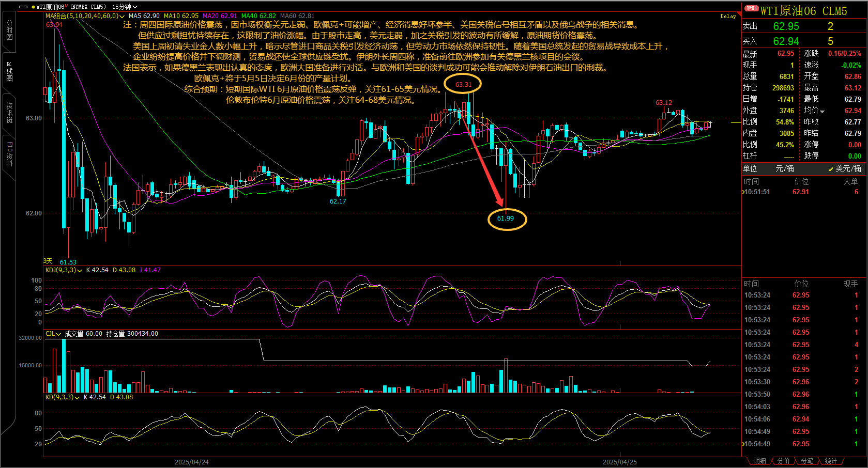868x468 pixels.
Task: Select 美元/桶 as the price unit
Action: coord(845,169)
